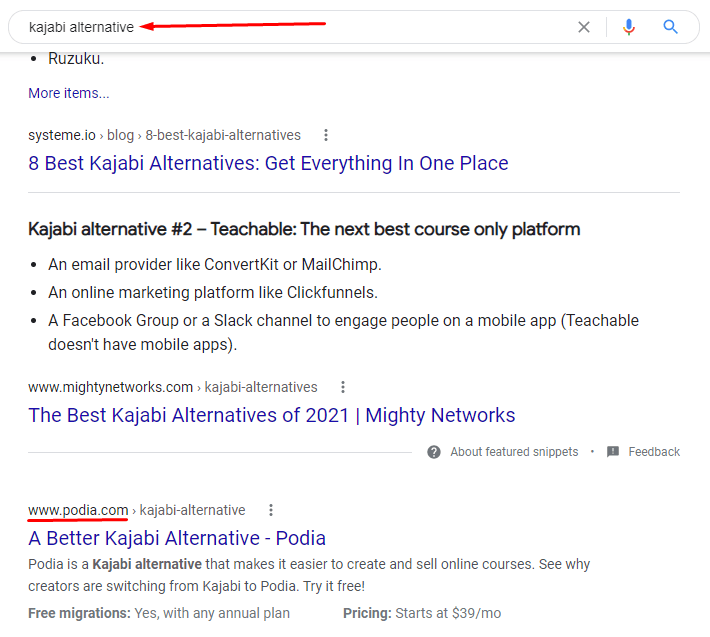The image size is (710, 637).
Task: Open the three-dot menu beside the podia.com result
Action: [271, 510]
